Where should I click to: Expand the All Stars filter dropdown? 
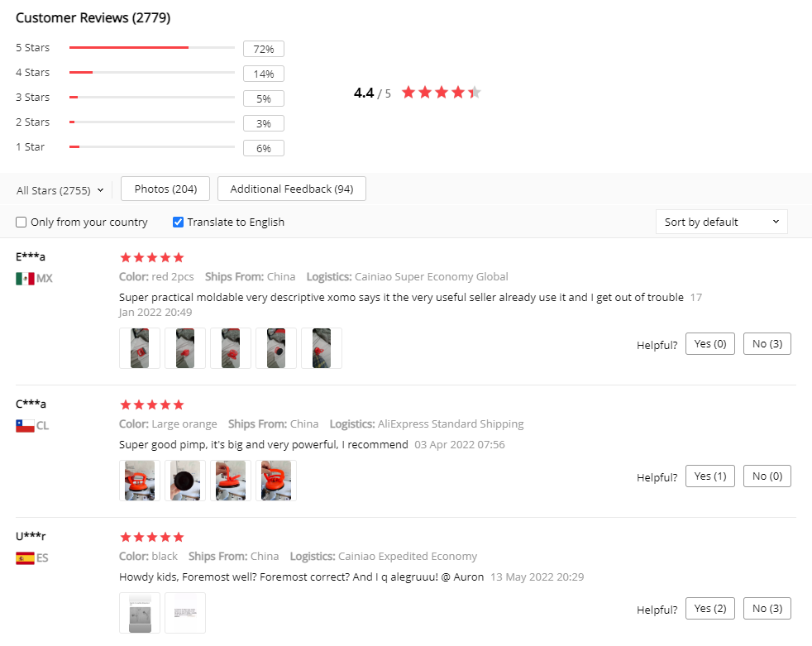click(60, 190)
